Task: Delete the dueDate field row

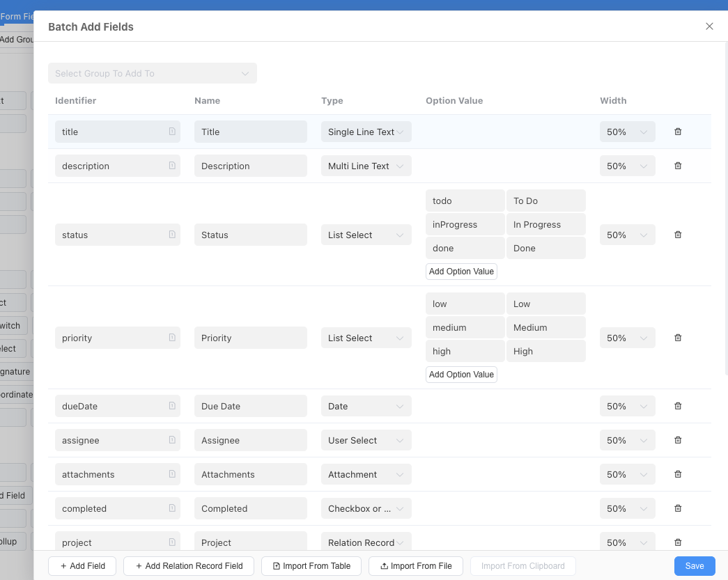Action: tap(678, 406)
